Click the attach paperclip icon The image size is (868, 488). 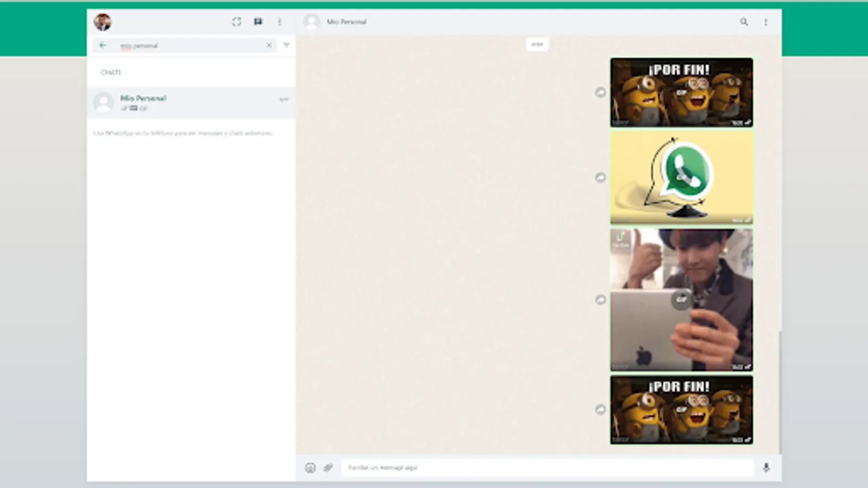pyautogui.click(x=328, y=468)
